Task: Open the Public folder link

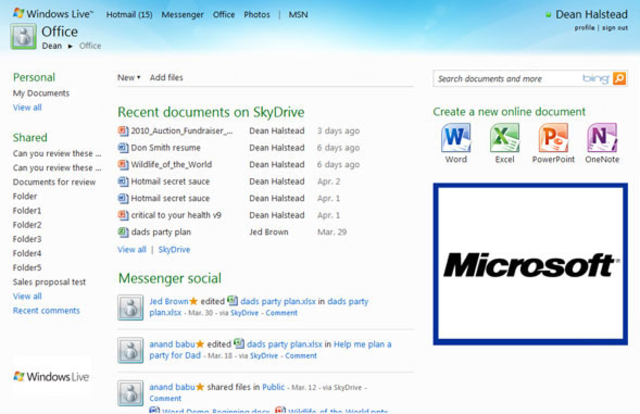Action: (x=273, y=387)
